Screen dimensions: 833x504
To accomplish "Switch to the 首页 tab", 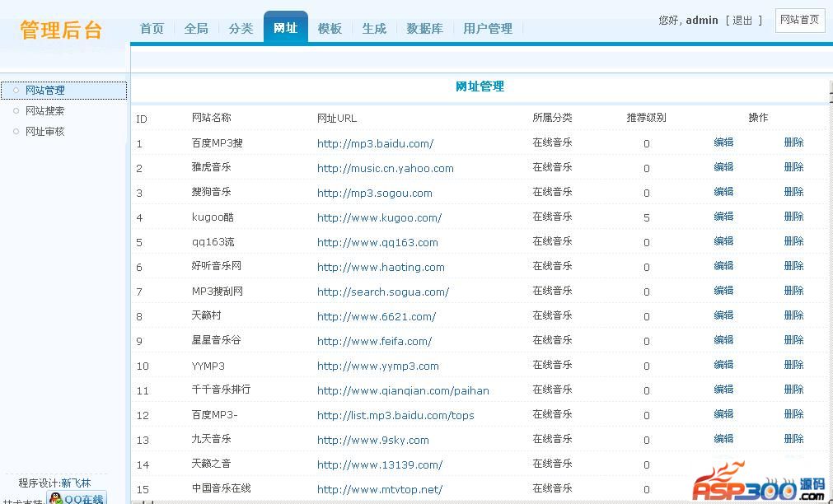I will 152,29.
